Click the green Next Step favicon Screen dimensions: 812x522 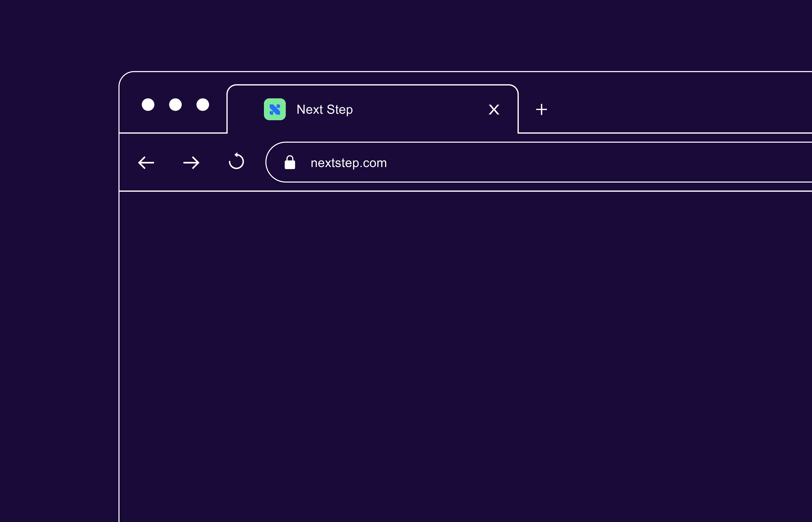pos(275,109)
